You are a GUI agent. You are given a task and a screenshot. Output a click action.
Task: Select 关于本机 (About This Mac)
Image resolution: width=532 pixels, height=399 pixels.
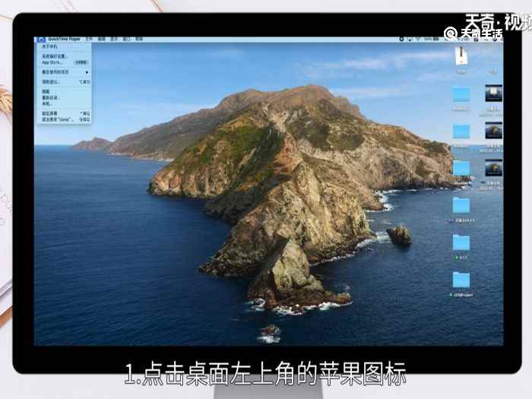click(49, 46)
